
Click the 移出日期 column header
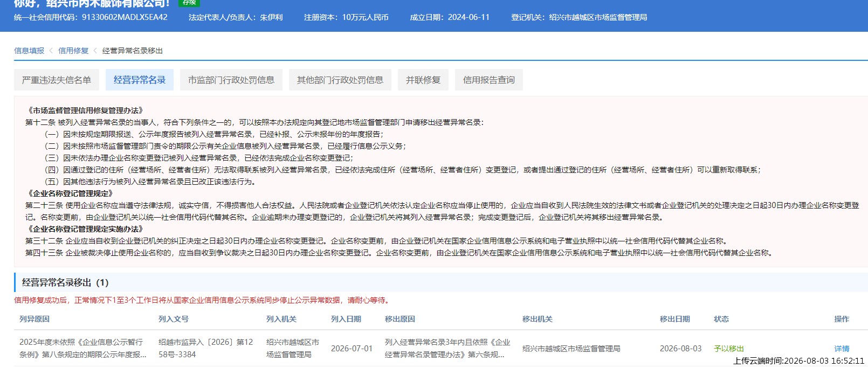[675, 319]
